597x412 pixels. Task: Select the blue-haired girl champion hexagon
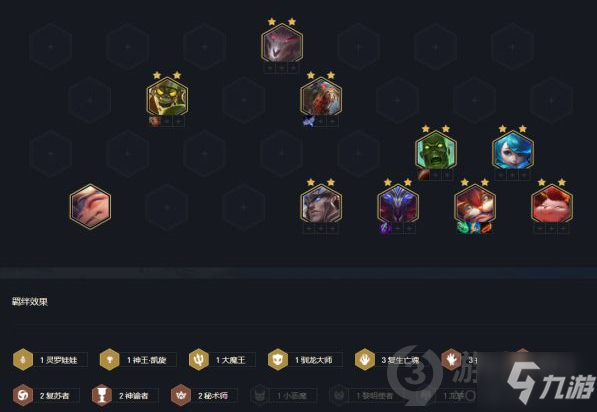point(513,150)
